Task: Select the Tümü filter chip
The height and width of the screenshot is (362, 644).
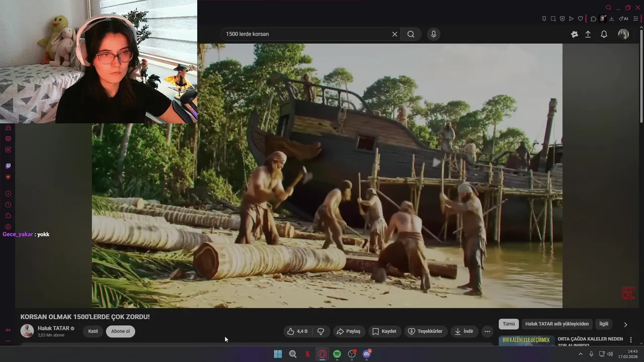Action: tap(509, 324)
